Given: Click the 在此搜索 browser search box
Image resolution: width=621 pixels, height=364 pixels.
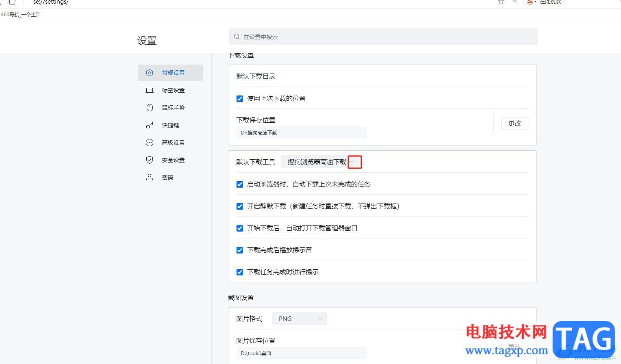Looking at the screenshot, I should click(x=550, y=2).
